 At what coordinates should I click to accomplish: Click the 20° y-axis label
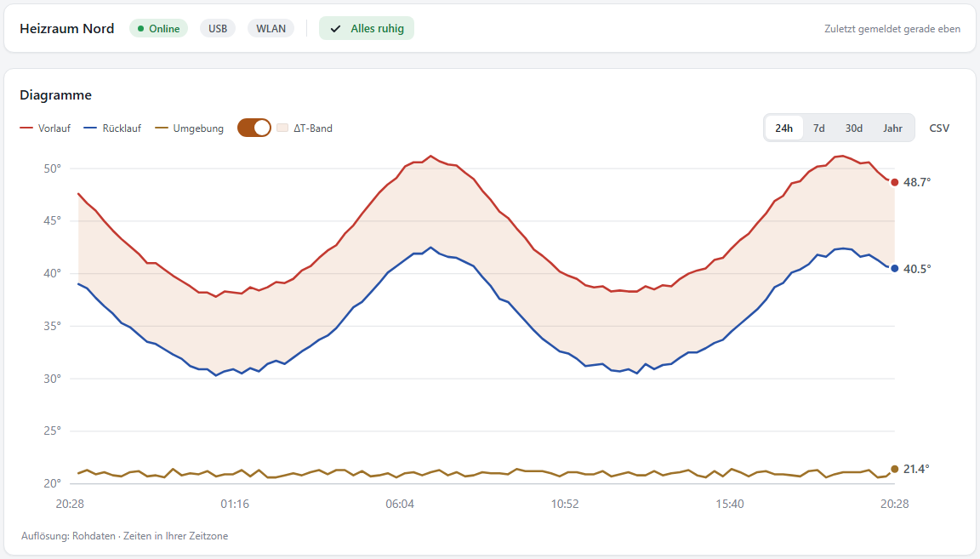53,483
